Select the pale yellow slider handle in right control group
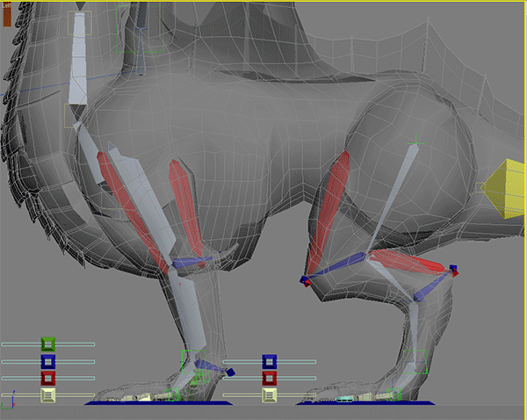This screenshot has width=527, height=420. 270,395
